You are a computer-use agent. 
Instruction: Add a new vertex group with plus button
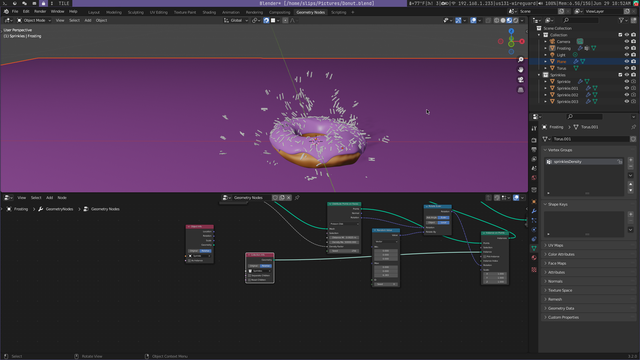pos(630,160)
